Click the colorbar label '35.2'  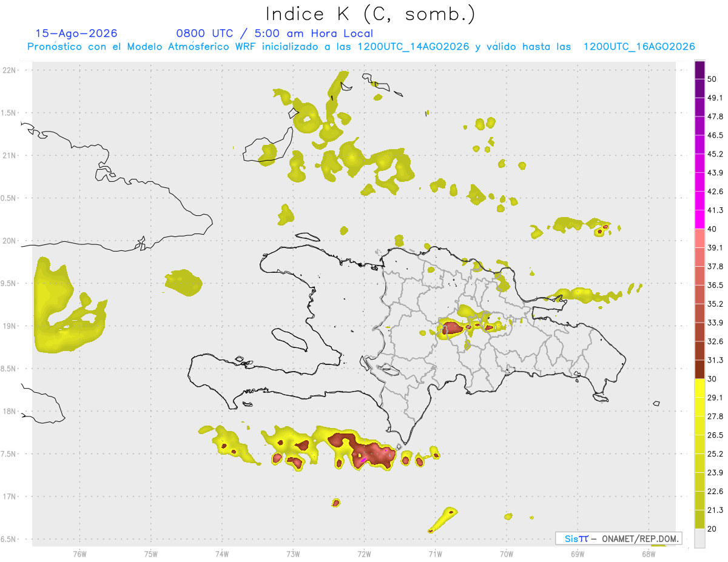point(716,304)
